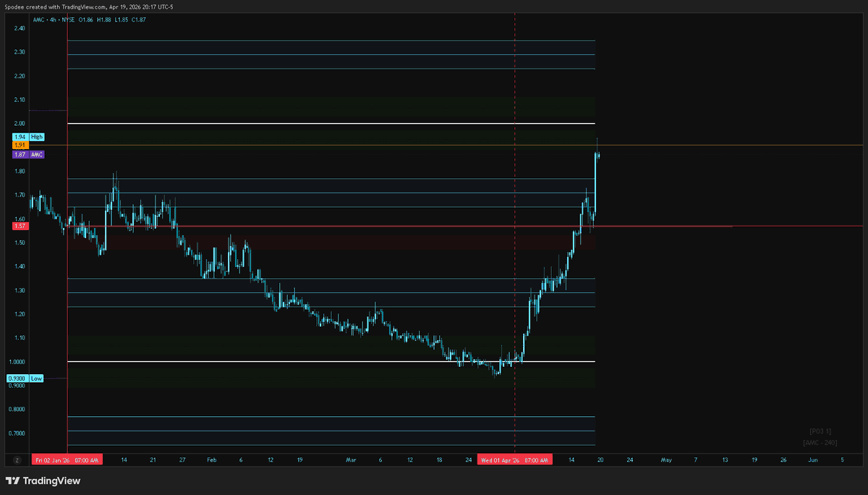Image resolution: width=868 pixels, height=495 pixels.
Task: Click the 2.20 price scale label
Action: 20,76
